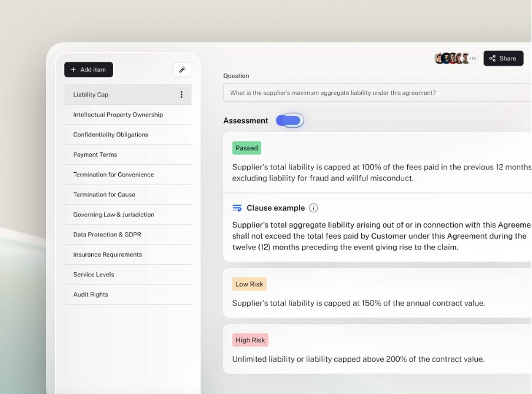Expand the Passed assessment card
The height and width of the screenshot is (394, 532).
tap(377, 163)
